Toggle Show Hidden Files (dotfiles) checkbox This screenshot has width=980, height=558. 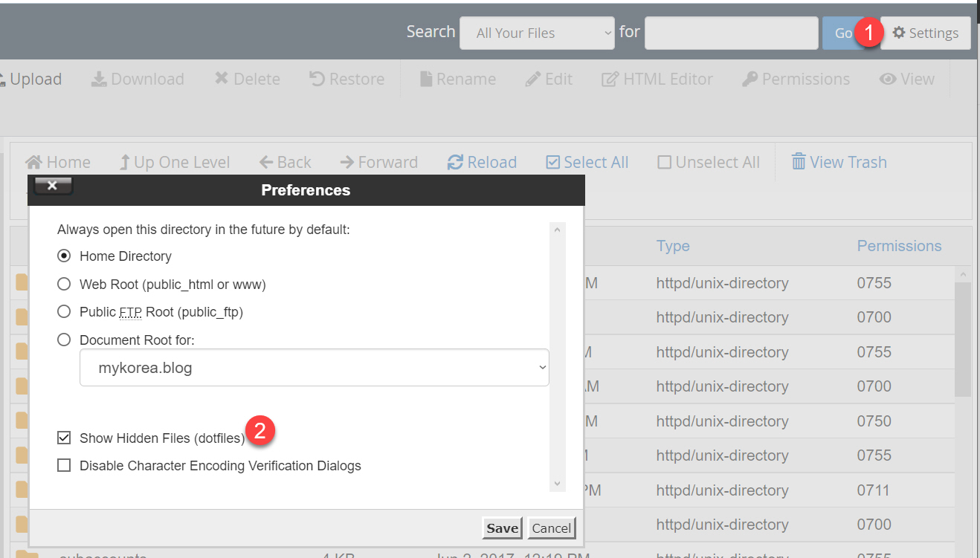coord(65,438)
